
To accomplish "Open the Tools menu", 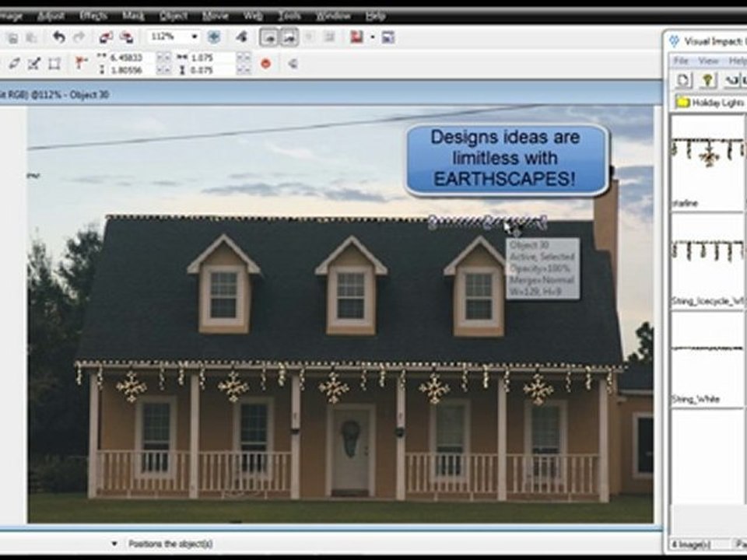I will click(289, 16).
